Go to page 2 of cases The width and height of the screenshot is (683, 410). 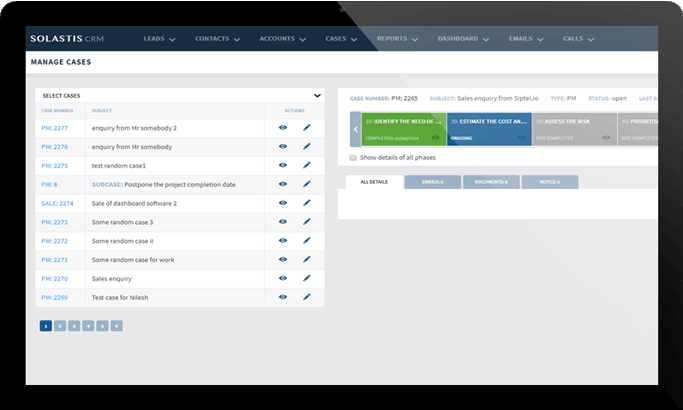pyautogui.click(x=60, y=326)
